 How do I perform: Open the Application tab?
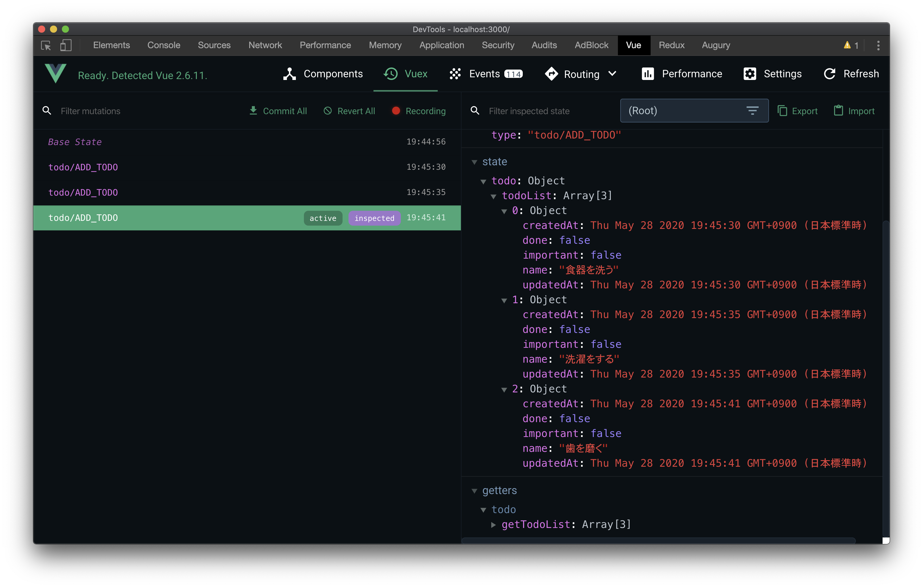[442, 45]
